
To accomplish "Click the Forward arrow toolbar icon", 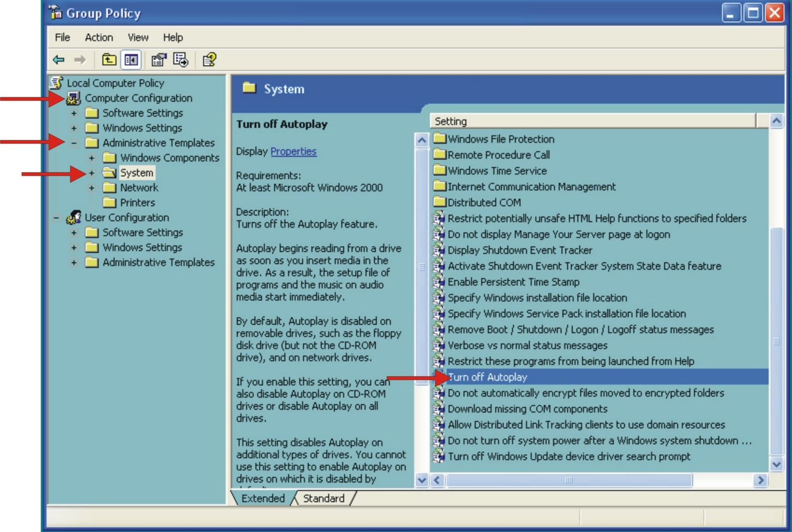I will click(80, 60).
